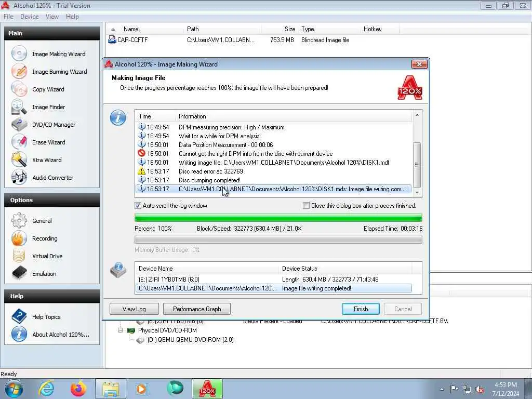Click log scrollbar up arrow
This screenshot has width=532, height=399.
click(x=417, y=115)
